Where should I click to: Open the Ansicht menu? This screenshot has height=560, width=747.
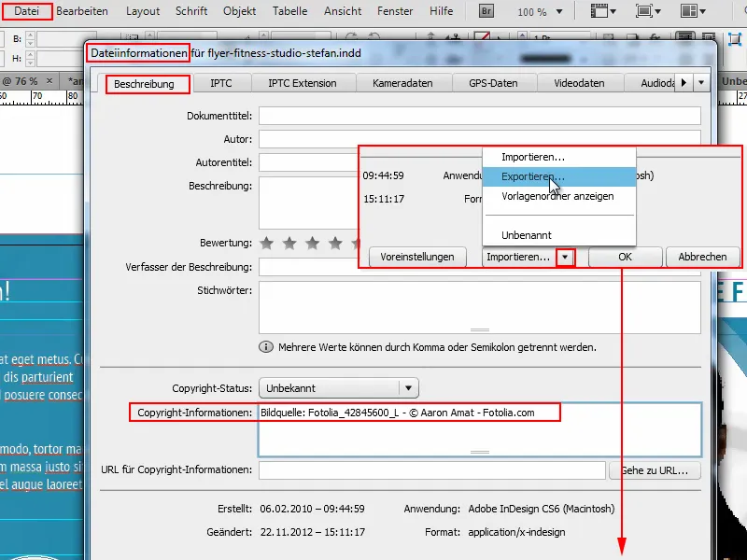point(343,11)
